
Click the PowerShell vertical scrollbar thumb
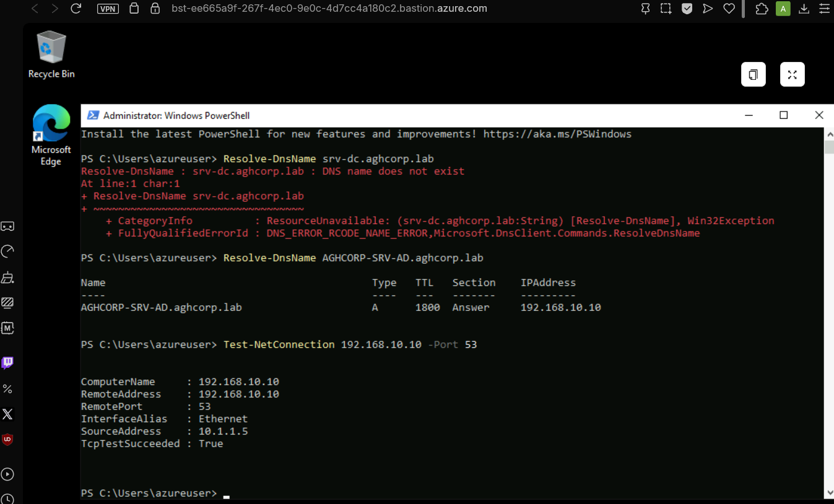point(829,147)
